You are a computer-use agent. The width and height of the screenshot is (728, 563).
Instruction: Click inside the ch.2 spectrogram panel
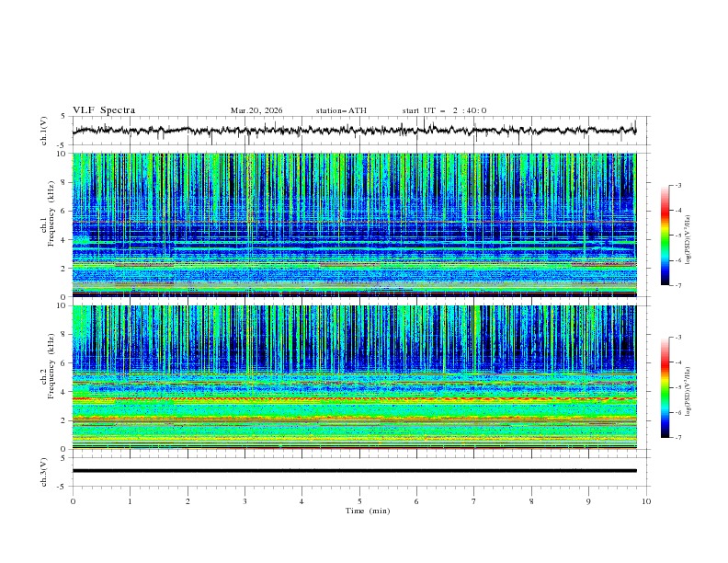[x=354, y=377]
